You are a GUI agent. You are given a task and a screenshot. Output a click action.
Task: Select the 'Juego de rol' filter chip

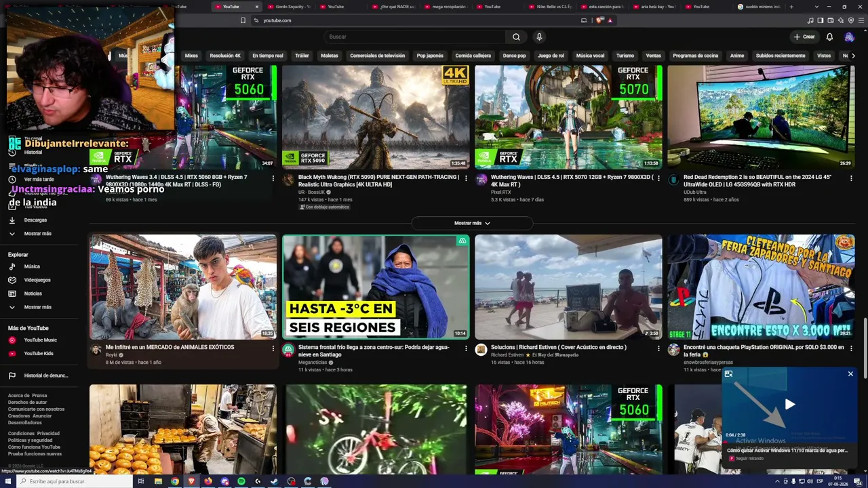[x=551, y=56]
